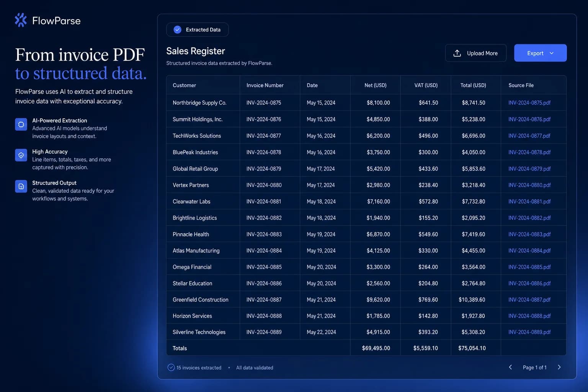Open source file INV-2024-0887.pdf
This screenshot has height=392, width=588.
tap(529, 300)
